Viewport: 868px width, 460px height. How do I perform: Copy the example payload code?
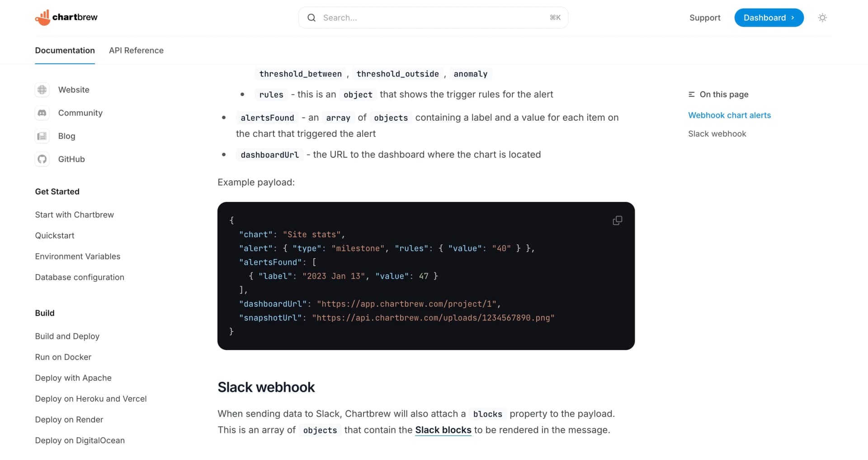[x=617, y=221]
